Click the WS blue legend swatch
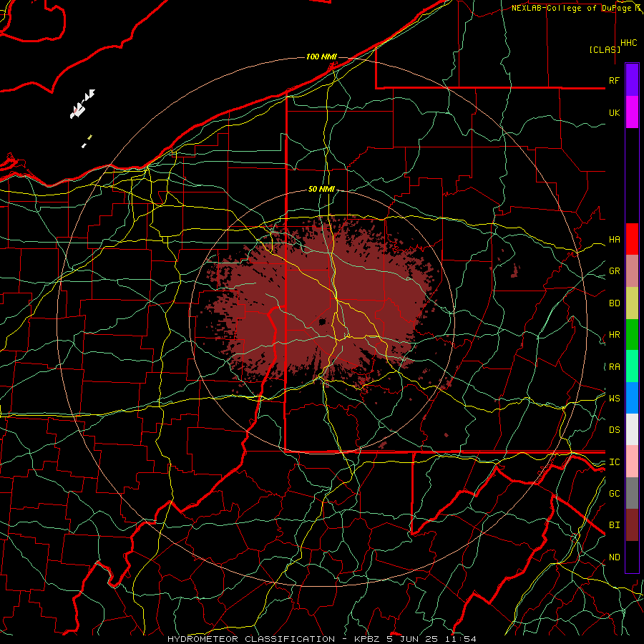 (x=632, y=398)
